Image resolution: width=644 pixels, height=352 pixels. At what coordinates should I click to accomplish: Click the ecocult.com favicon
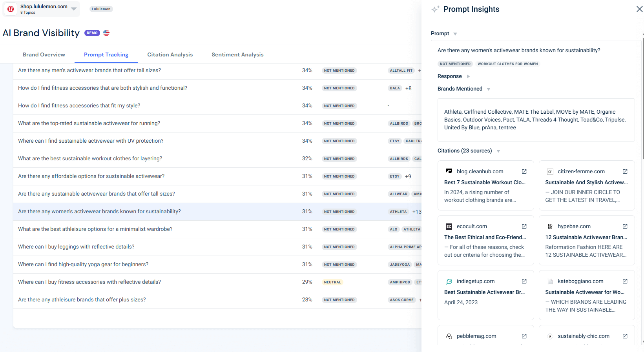tap(449, 226)
